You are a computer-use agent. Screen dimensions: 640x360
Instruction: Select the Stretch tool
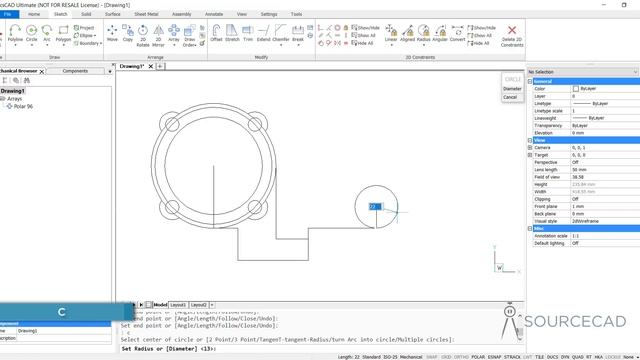(232, 33)
